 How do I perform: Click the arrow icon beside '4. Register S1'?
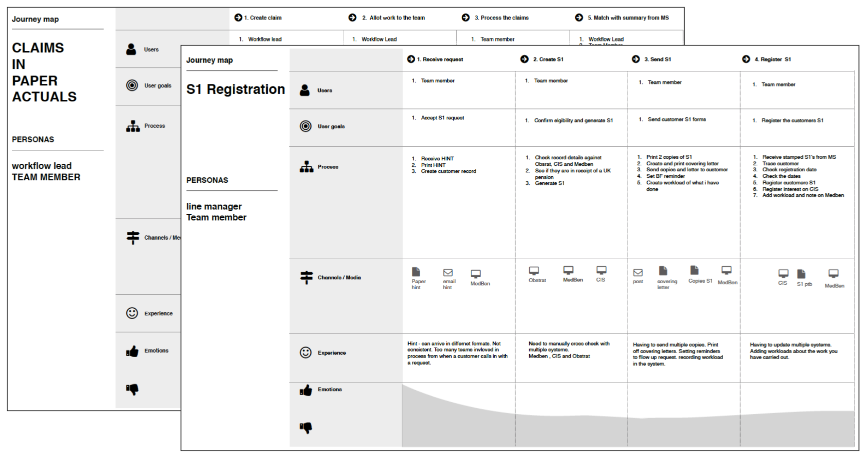click(x=746, y=59)
